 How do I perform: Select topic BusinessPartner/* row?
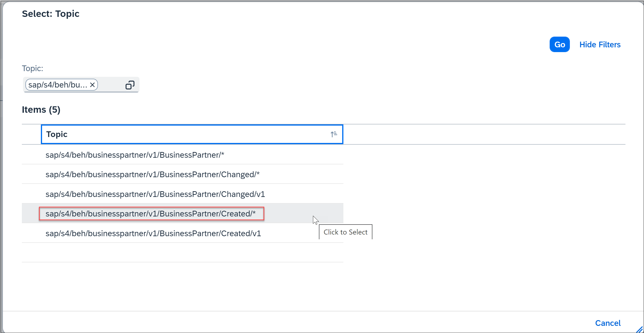pos(183,155)
